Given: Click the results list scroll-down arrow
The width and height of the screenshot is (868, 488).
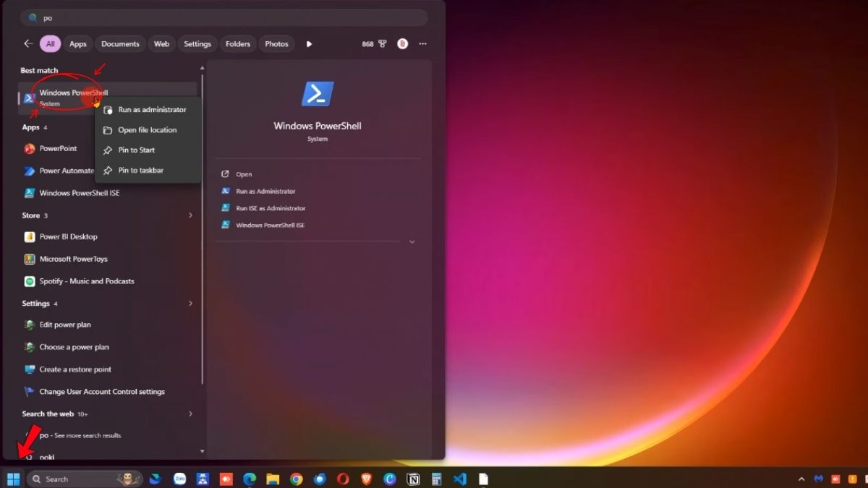Looking at the screenshot, I should [x=203, y=450].
